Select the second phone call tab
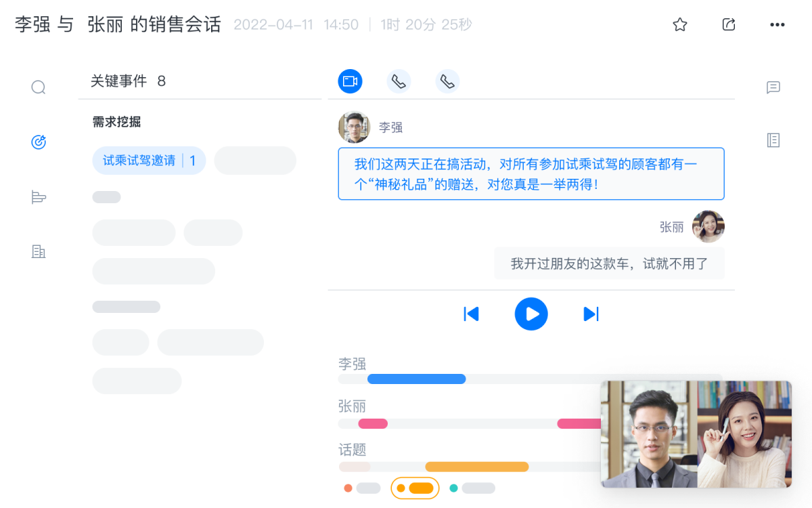Image resolution: width=812 pixels, height=508 pixels. [447, 81]
